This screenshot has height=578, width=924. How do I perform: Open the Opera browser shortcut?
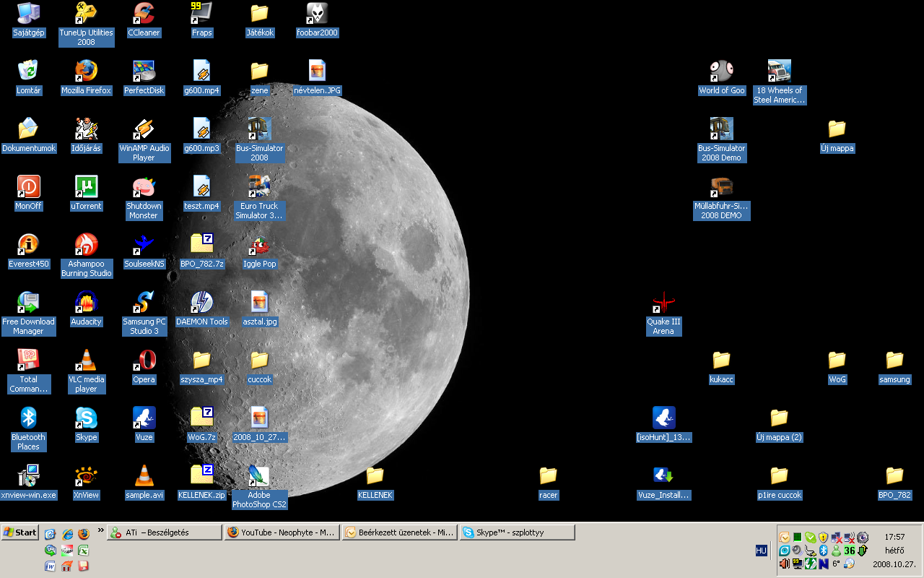[144, 367]
